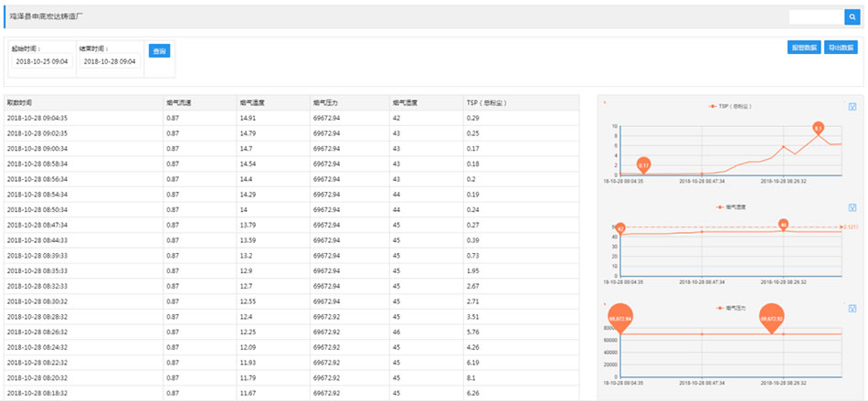
Task: Click the 8.1 peak marker on TSP chart
Action: (819, 128)
